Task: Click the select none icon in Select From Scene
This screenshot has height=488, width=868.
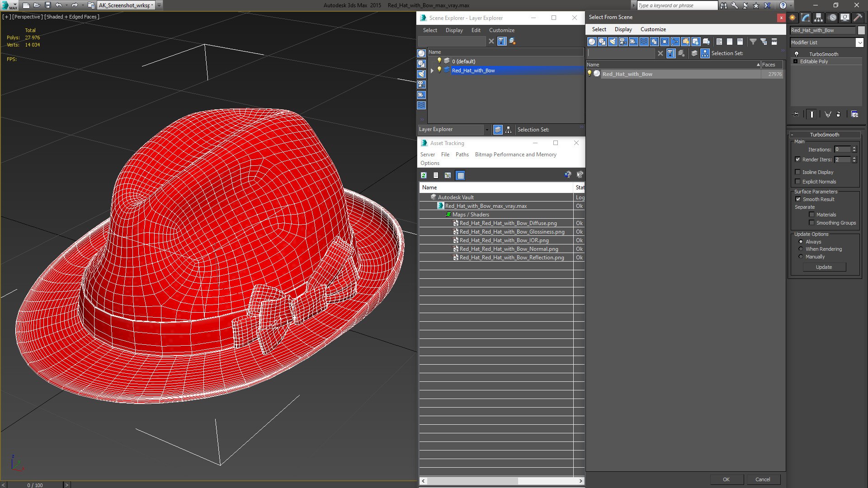Action: pos(730,42)
